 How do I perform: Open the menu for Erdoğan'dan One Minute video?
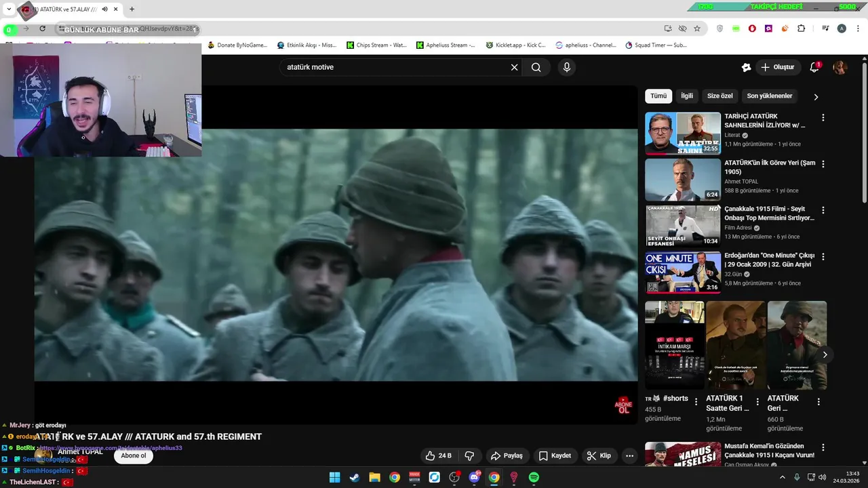(x=823, y=257)
